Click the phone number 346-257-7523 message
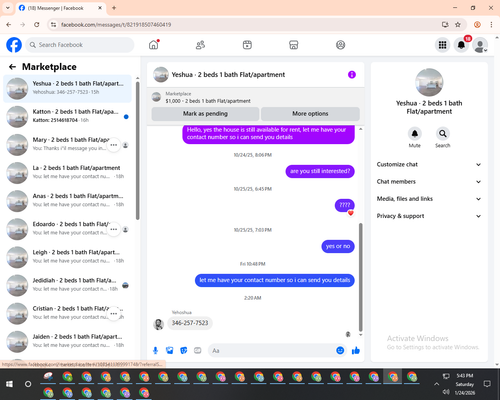 pyautogui.click(x=190, y=323)
